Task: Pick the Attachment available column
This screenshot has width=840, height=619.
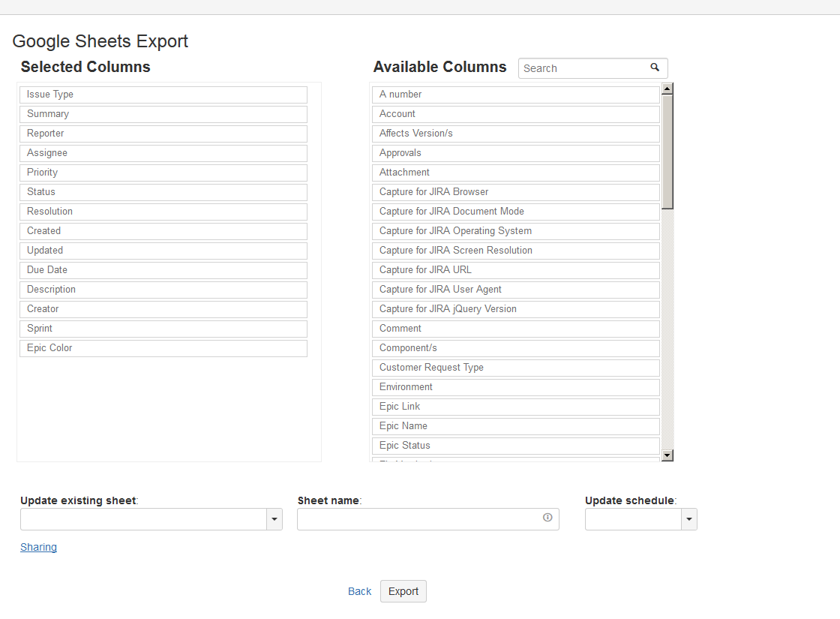Action: click(516, 173)
